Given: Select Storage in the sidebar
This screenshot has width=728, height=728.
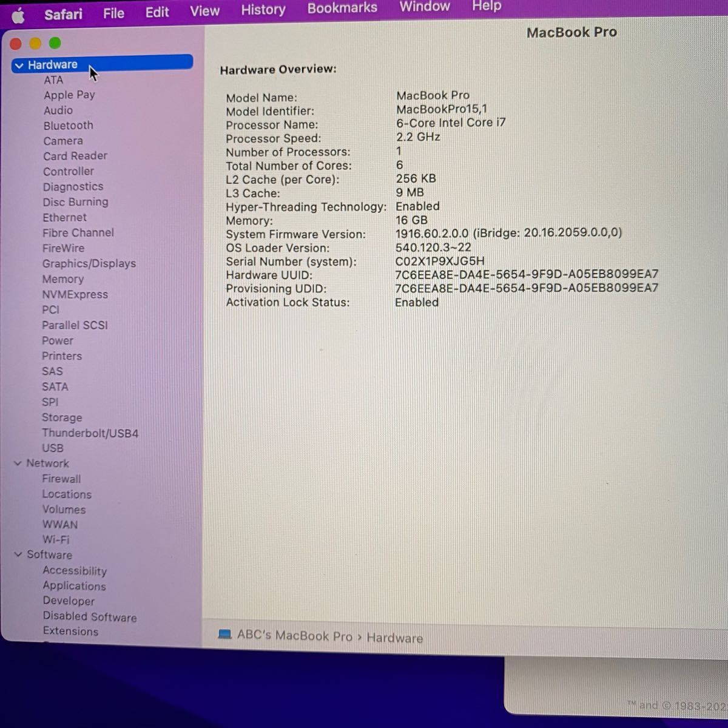Looking at the screenshot, I should coord(62,417).
